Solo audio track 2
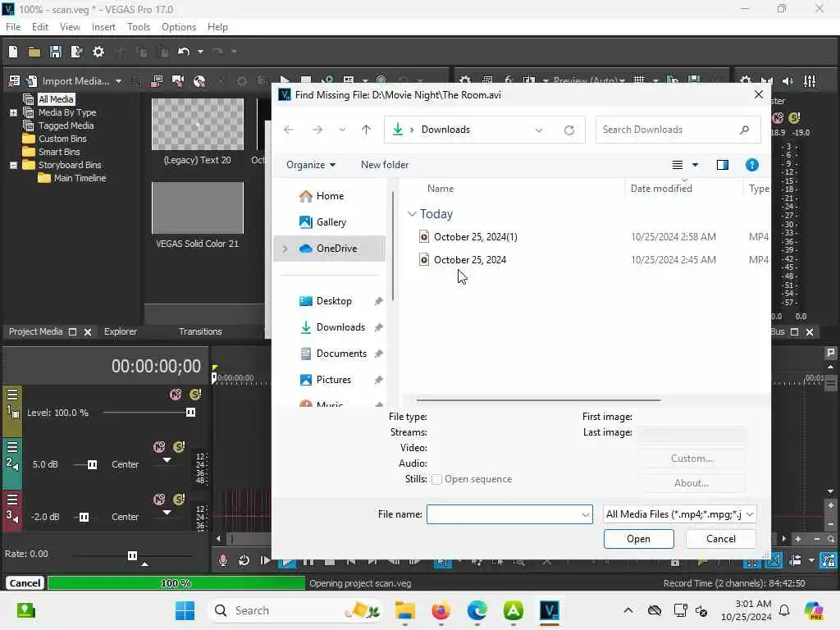Image resolution: width=840 pixels, height=630 pixels. click(180, 447)
